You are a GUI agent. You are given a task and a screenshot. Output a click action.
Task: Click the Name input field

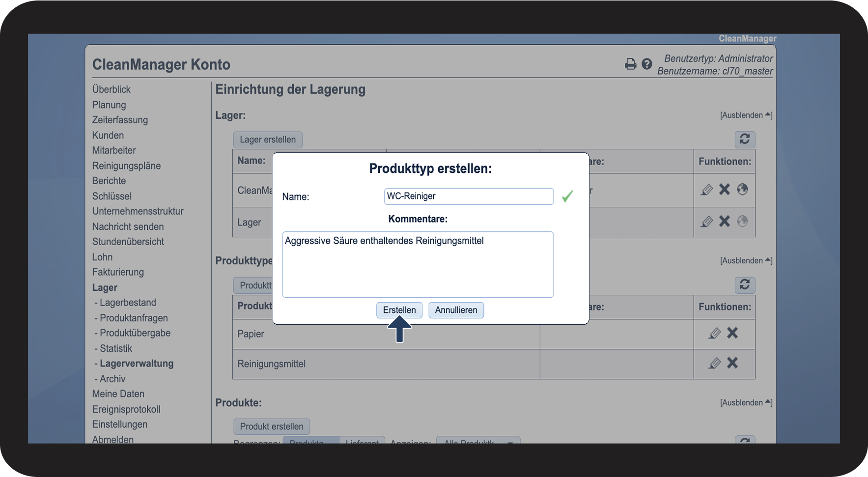point(469,196)
